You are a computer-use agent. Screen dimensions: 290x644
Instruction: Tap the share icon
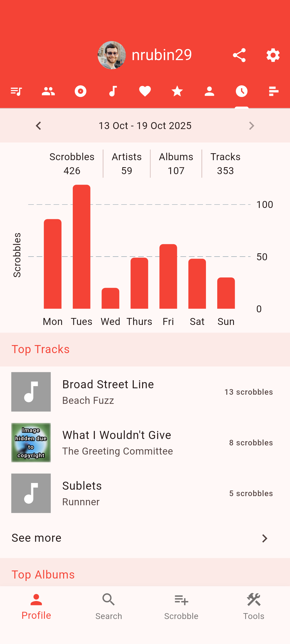[x=239, y=55]
